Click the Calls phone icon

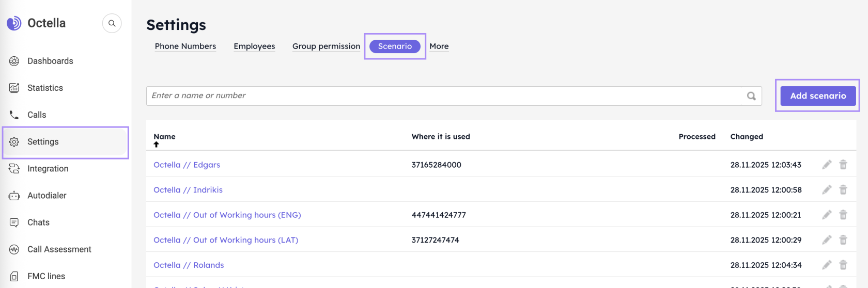pyautogui.click(x=14, y=115)
